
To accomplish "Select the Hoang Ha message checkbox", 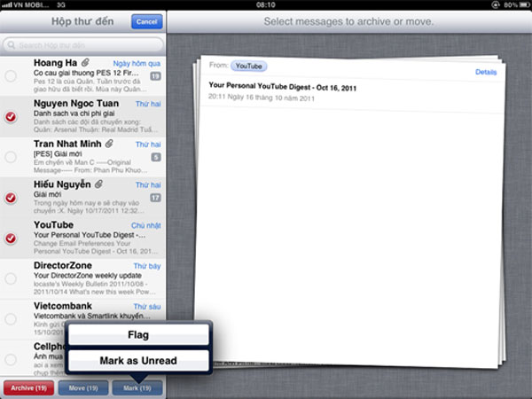I will [x=11, y=76].
